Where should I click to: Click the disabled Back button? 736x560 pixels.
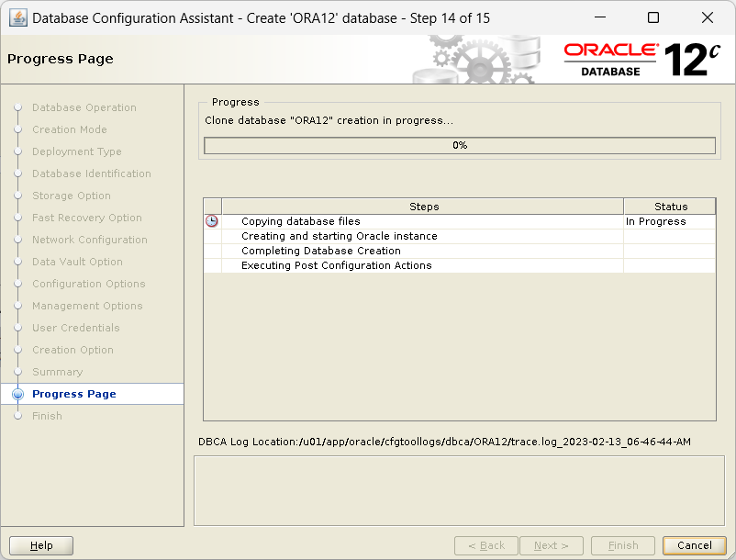(486, 545)
